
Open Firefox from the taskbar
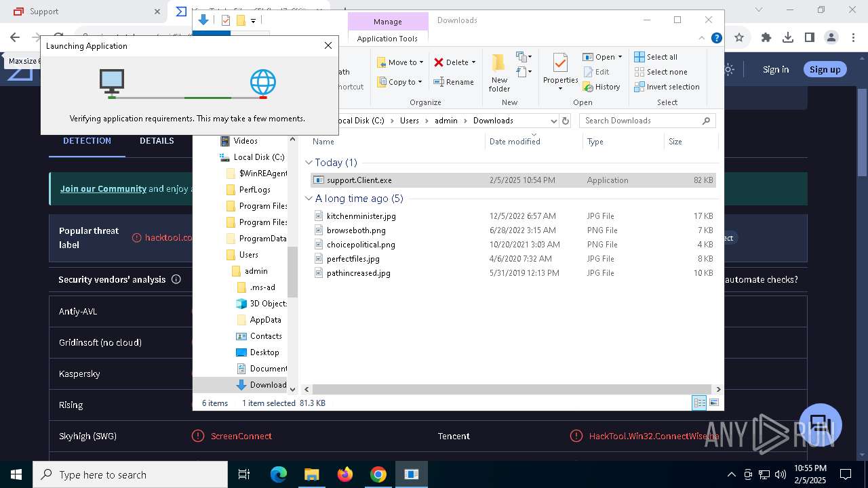(345, 474)
